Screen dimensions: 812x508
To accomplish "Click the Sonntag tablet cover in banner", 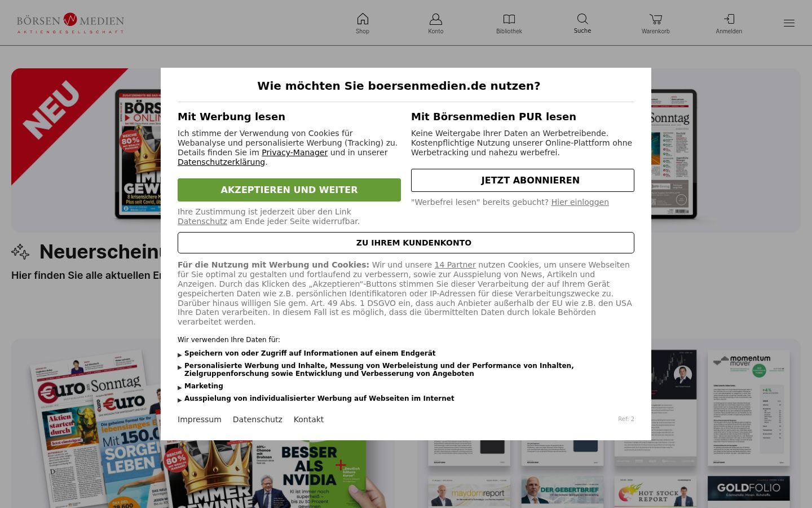I will click(674, 154).
